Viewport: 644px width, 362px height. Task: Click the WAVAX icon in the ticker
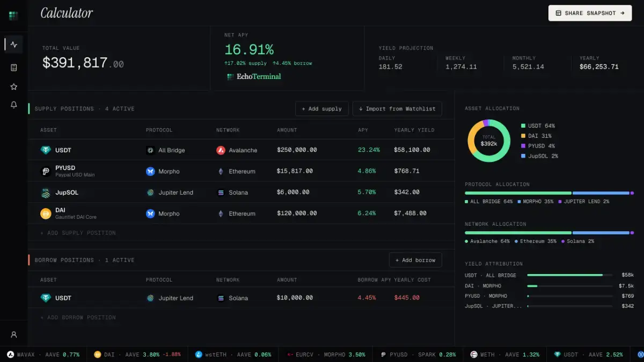click(x=10, y=354)
